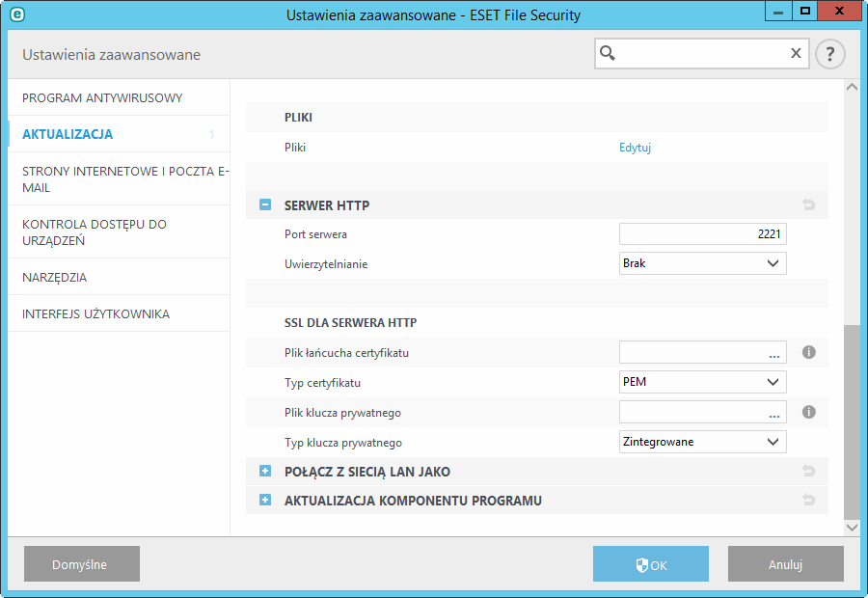
Task: Click the Anuluj button
Action: coord(785,564)
